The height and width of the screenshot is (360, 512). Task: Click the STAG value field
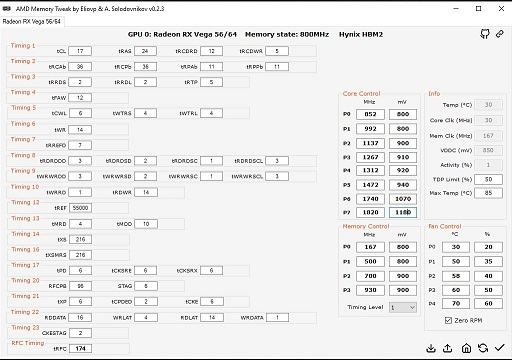[x=145, y=286]
